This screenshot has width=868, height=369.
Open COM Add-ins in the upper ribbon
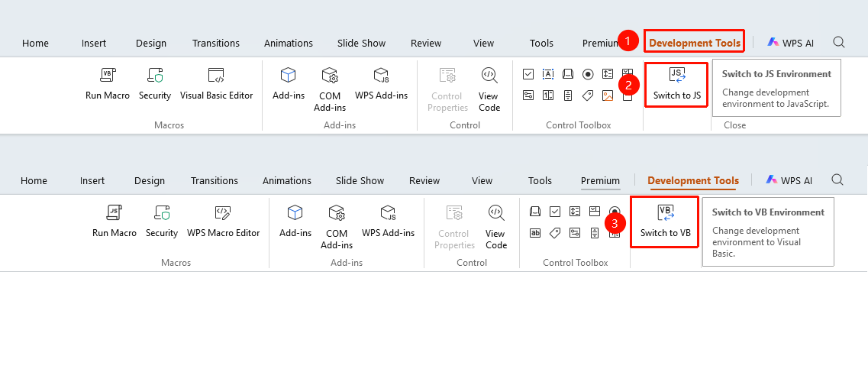[x=330, y=89]
